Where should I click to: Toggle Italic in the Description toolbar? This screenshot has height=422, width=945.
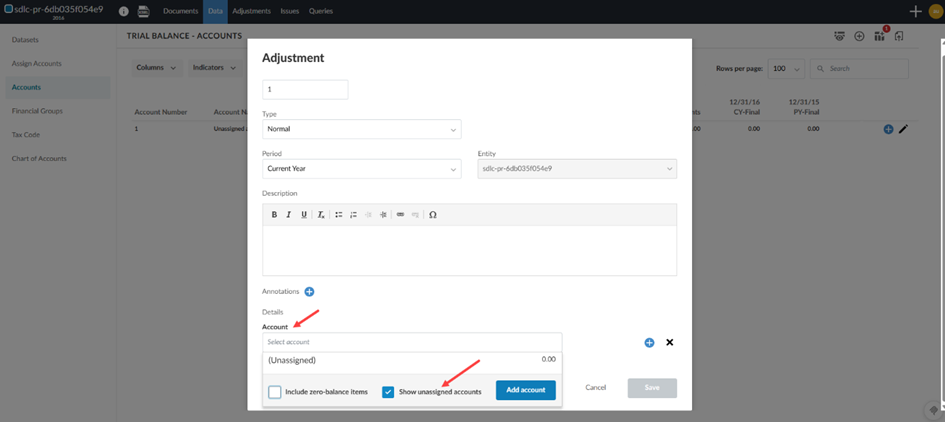pos(289,214)
